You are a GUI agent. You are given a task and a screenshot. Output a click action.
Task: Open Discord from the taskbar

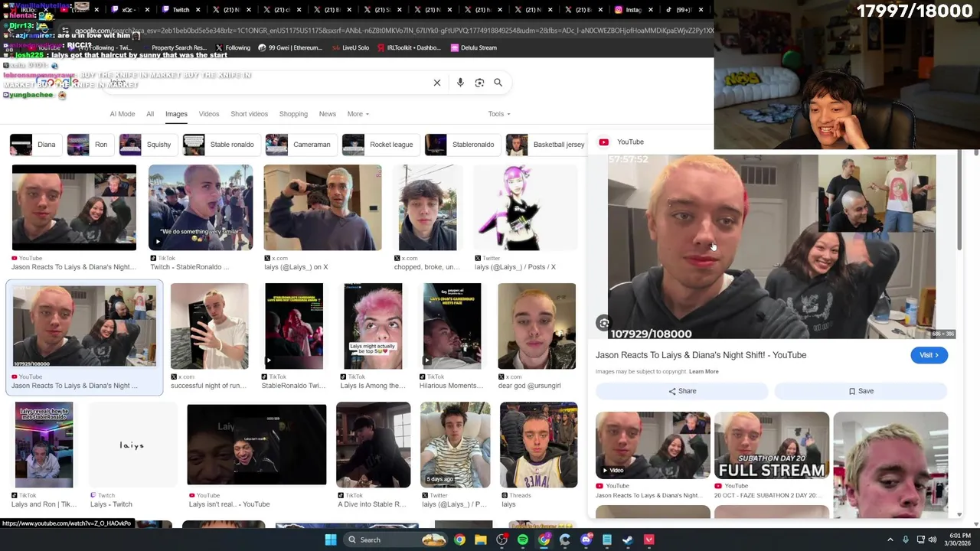click(x=586, y=540)
